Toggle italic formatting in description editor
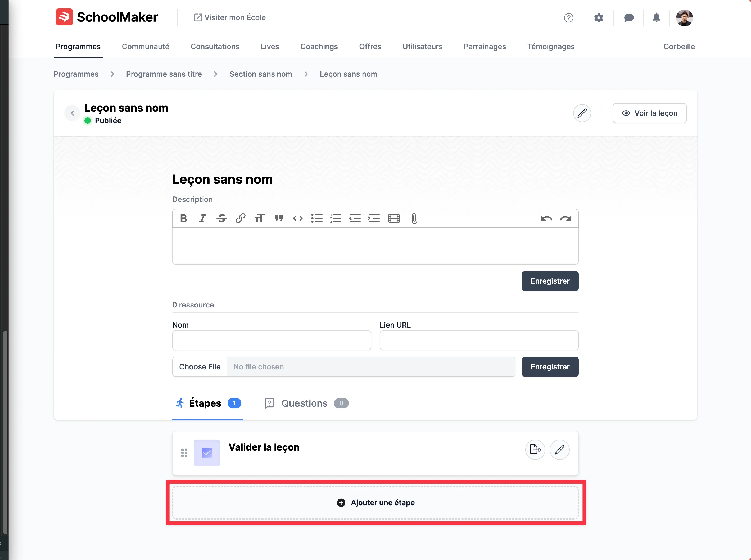The width and height of the screenshot is (751, 560). pyautogui.click(x=202, y=218)
